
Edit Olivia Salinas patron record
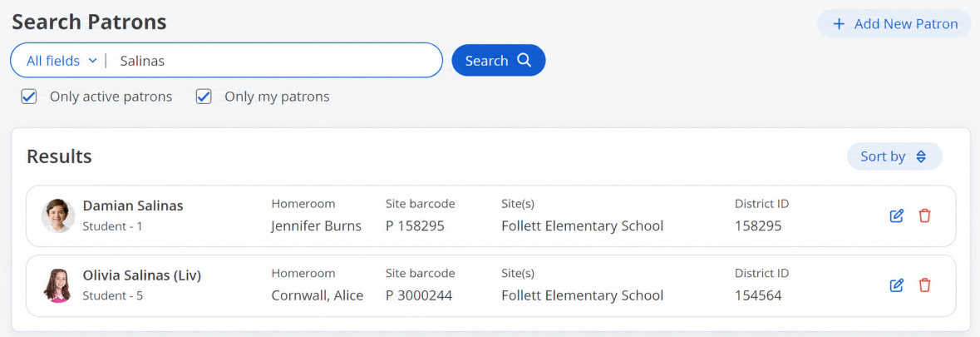[x=896, y=285]
